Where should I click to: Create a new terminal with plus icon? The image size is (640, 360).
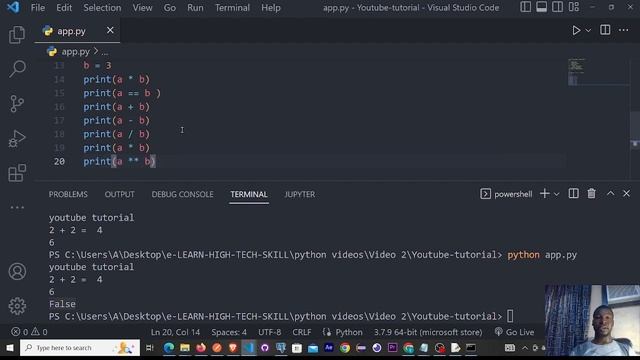pos(544,193)
